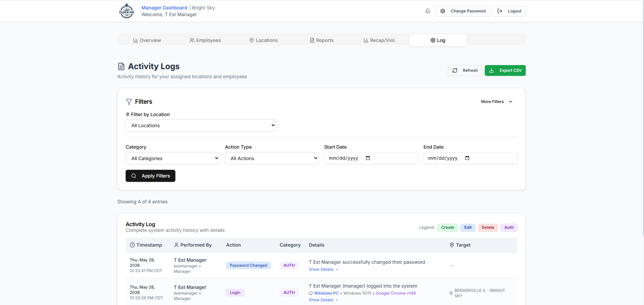
Task: Click 'logged into the system' detail text
Action: pos(392,286)
